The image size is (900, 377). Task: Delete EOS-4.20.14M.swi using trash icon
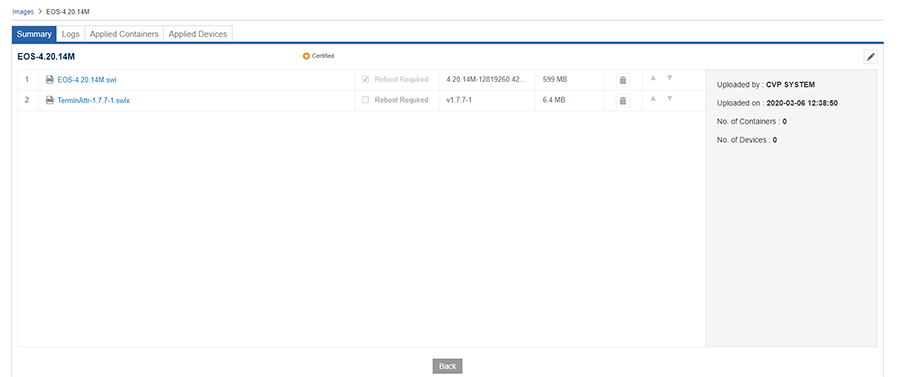(x=623, y=80)
